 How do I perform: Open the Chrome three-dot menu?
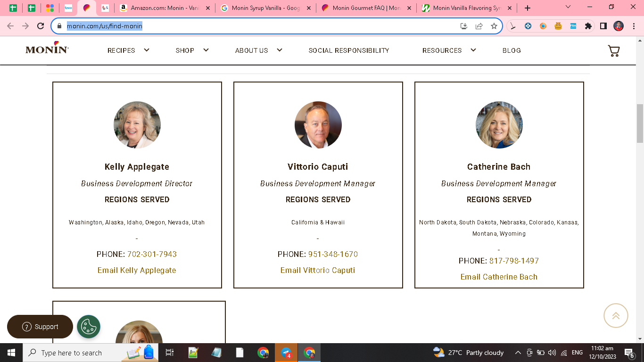[633, 26]
